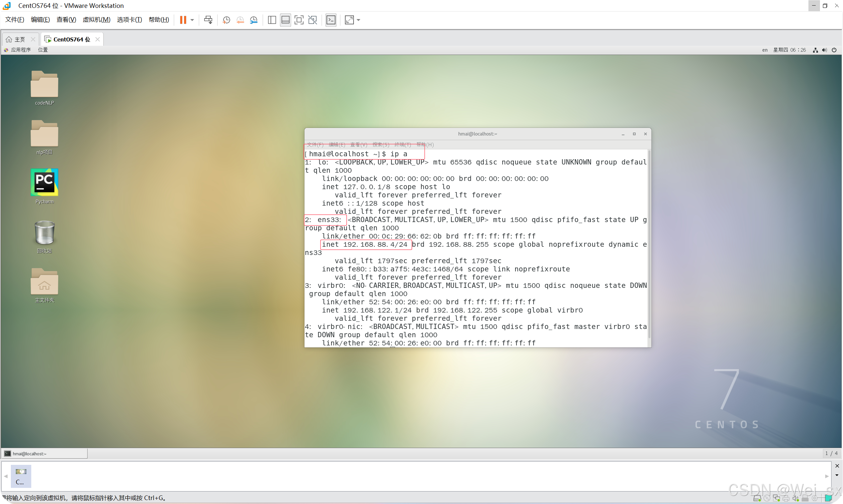Viewport: 843px width, 504px height.
Task: Expand the thumbnail bar options arrow
Action: pos(837,475)
